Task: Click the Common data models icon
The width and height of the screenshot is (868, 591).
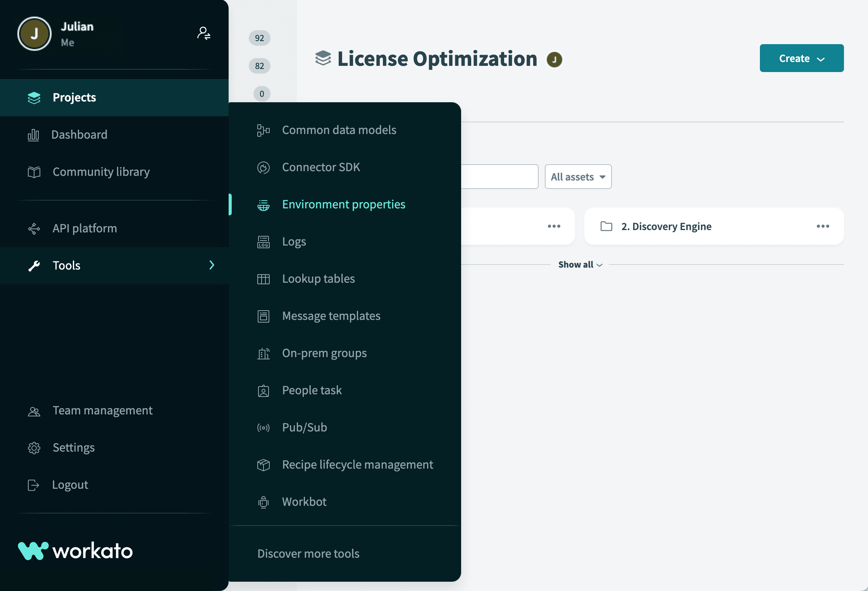Action: click(263, 130)
